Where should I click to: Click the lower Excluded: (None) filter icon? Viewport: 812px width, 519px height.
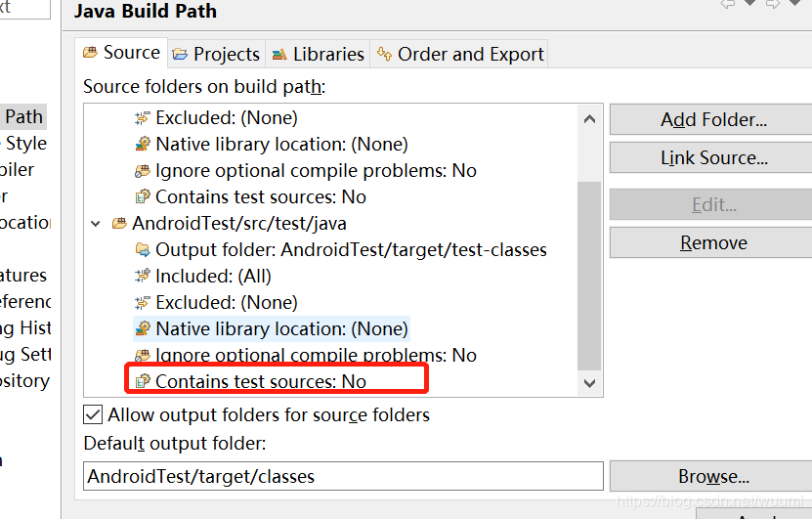[143, 302]
